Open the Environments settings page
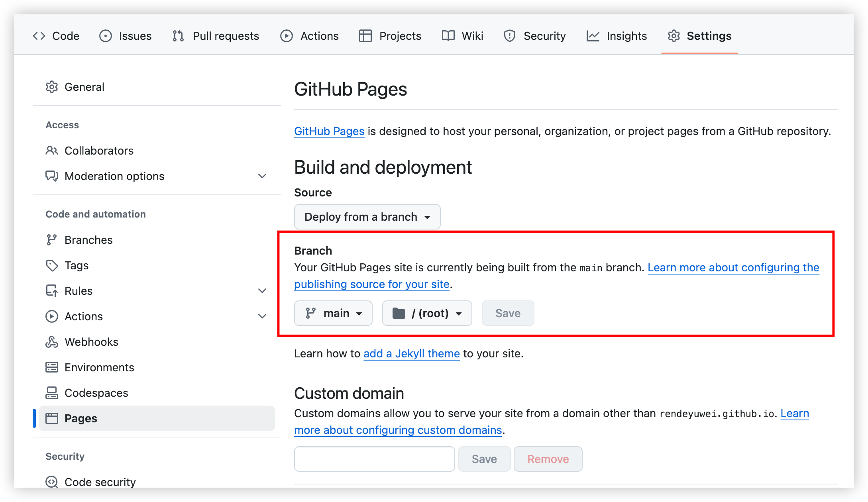 [x=157, y=367]
